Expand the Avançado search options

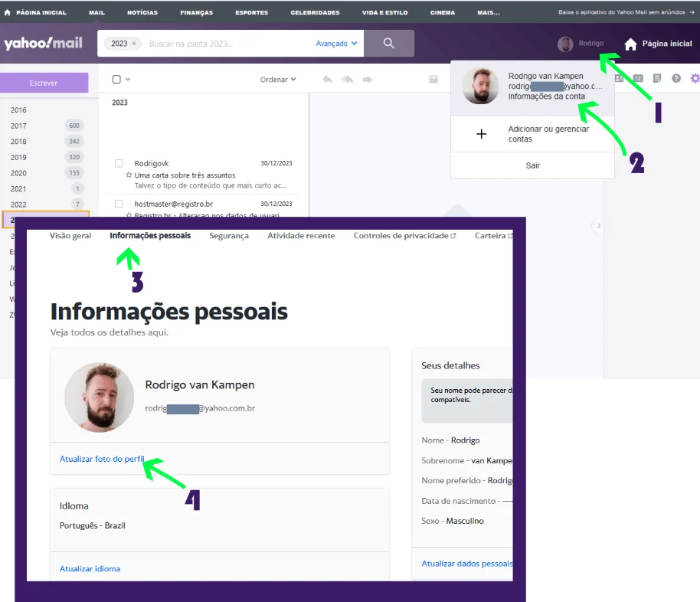336,44
